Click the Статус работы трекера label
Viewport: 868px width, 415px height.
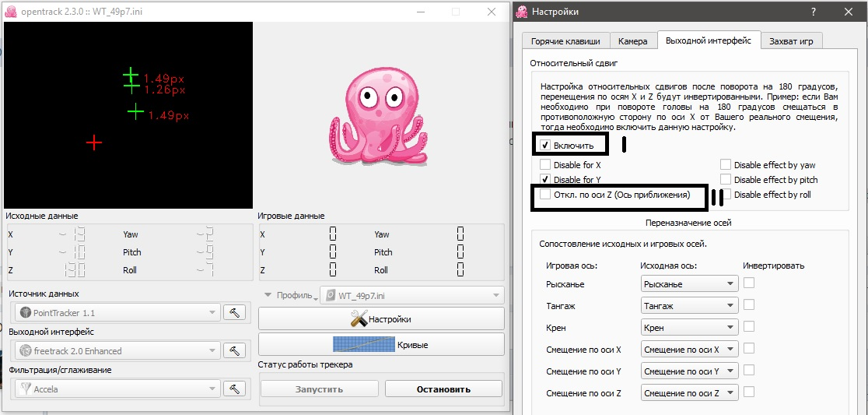point(305,364)
